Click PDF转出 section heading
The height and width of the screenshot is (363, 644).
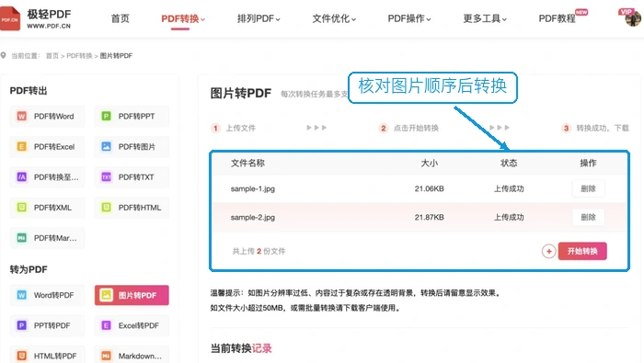coord(29,91)
